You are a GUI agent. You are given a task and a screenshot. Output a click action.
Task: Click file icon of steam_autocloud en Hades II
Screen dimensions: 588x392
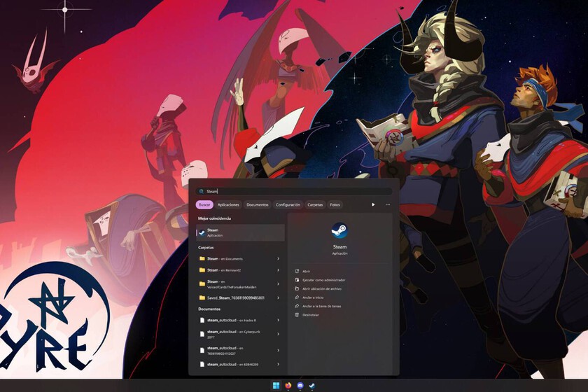tap(202, 321)
